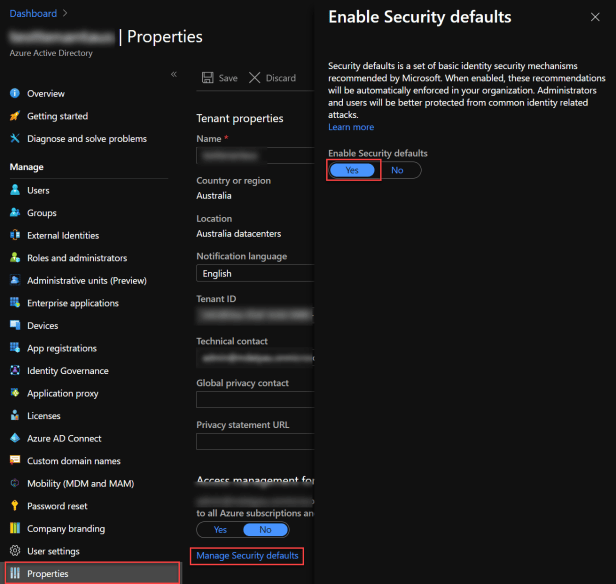Collapse the sidebar with double chevron

click(x=174, y=74)
